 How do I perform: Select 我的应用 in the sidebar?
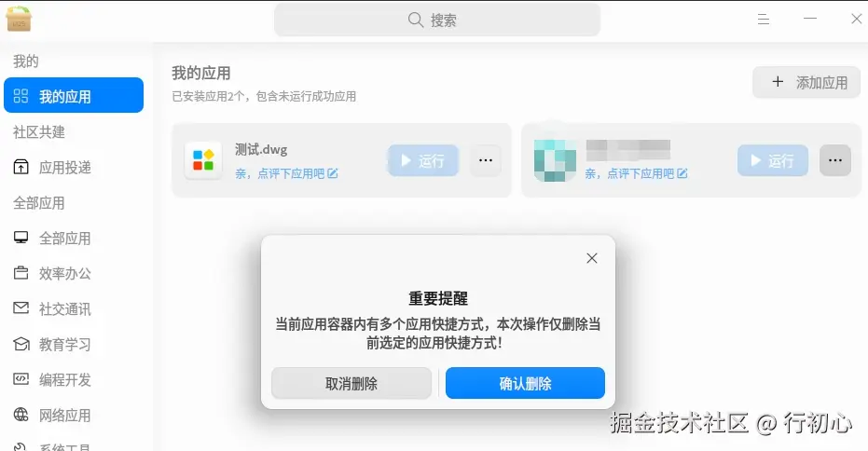(74, 96)
